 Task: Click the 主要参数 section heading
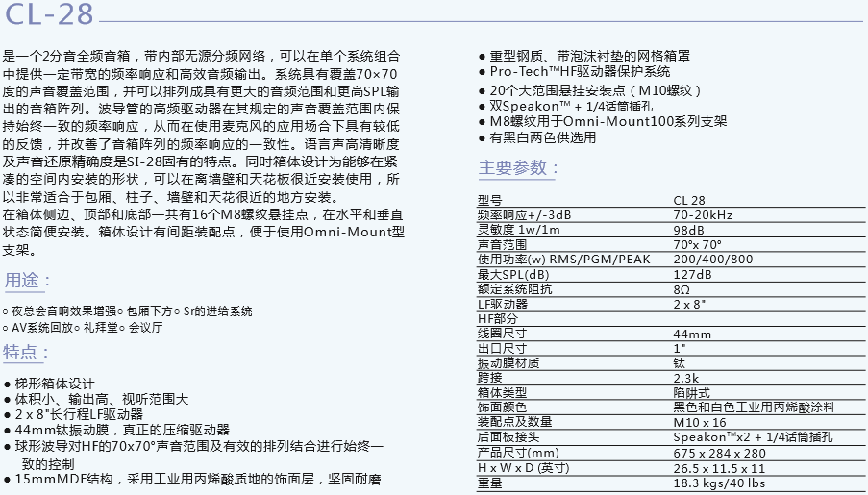coord(519,169)
